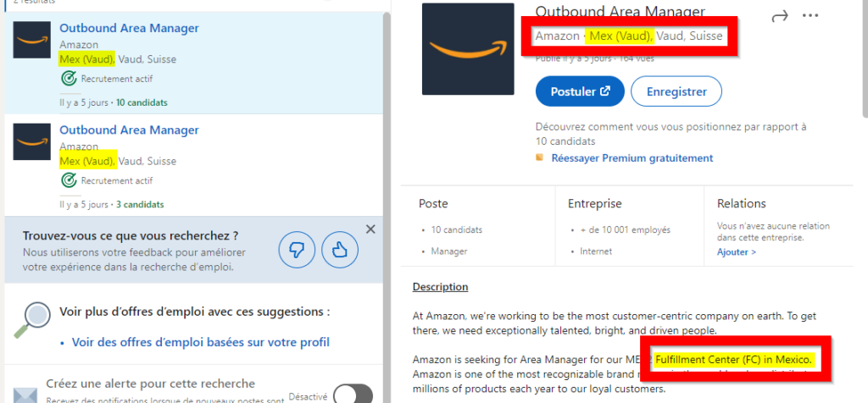This screenshot has height=403, width=868.
Task: Click the share arrow icon
Action: (x=779, y=17)
